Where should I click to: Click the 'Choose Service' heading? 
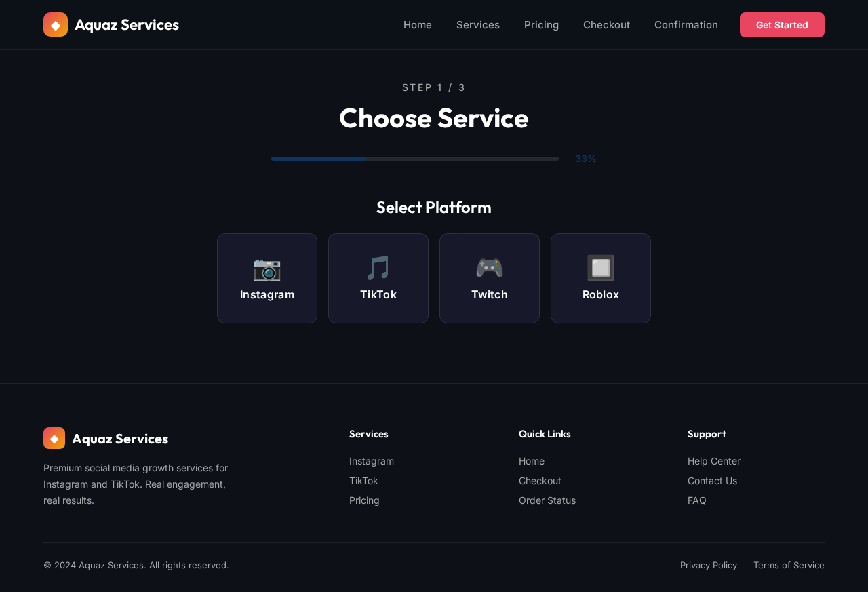[434, 118]
